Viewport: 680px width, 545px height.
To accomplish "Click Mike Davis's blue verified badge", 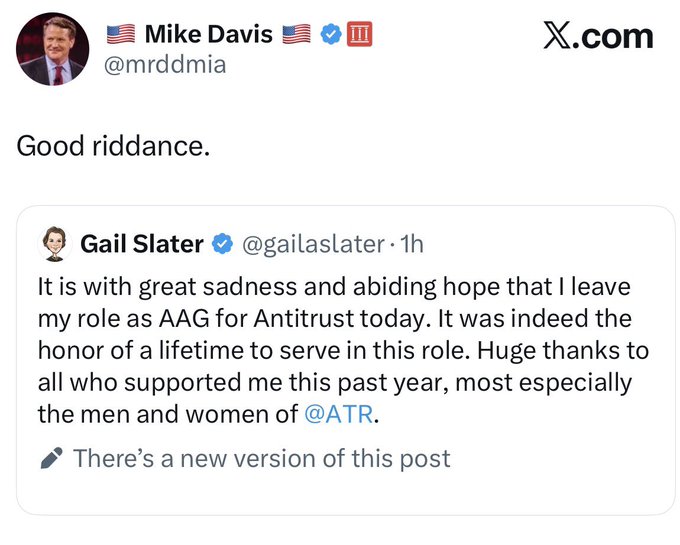I will point(330,34).
